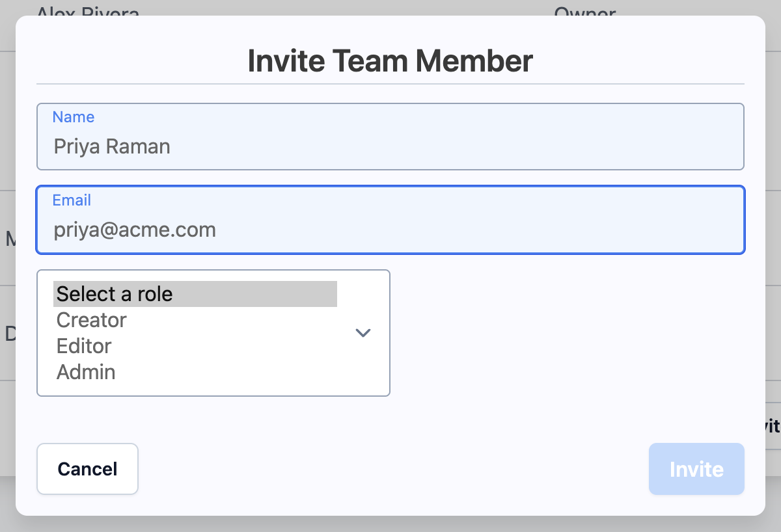
Task: Select the Editor role option
Action: click(x=195, y=346)
